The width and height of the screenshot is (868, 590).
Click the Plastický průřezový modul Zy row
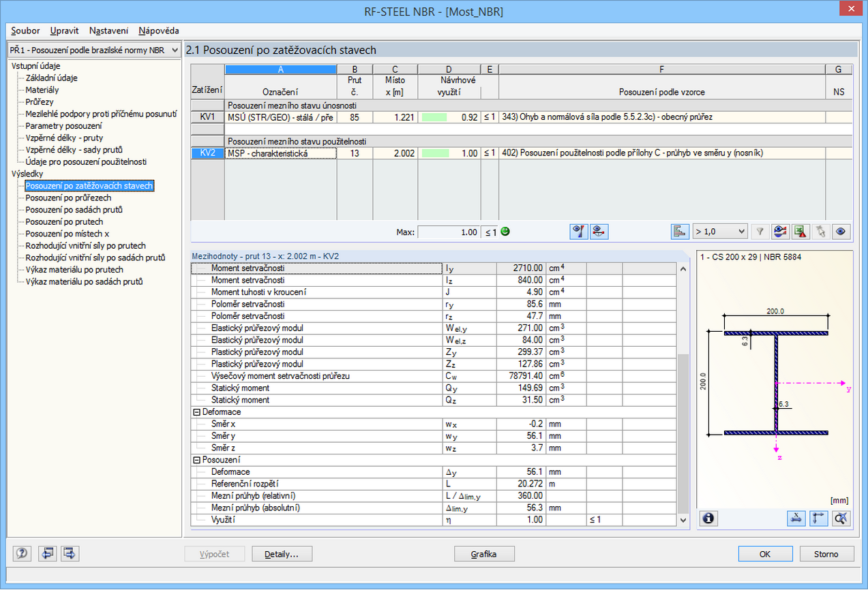[x=434, y=352]
